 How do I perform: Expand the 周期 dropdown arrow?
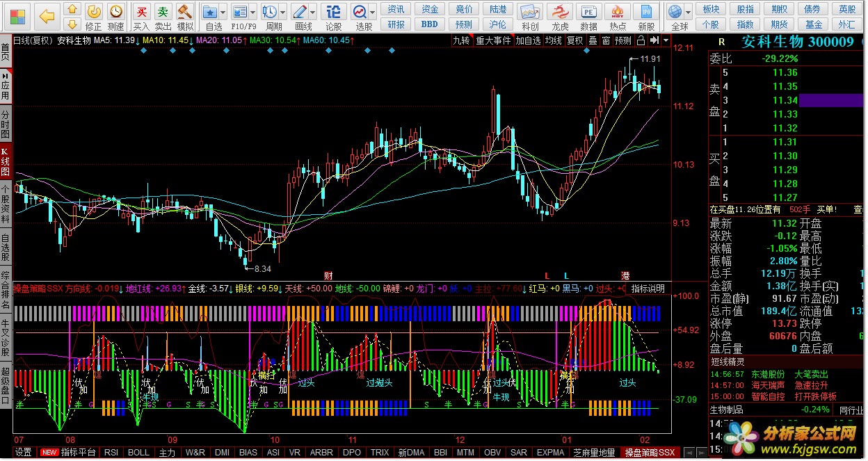click(282, 13)
